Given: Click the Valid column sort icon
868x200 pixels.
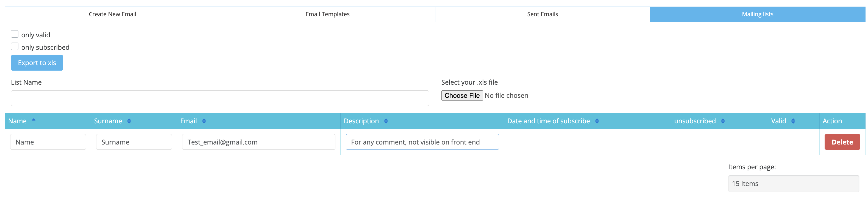Looking at the screenshot, I should 793,121.
